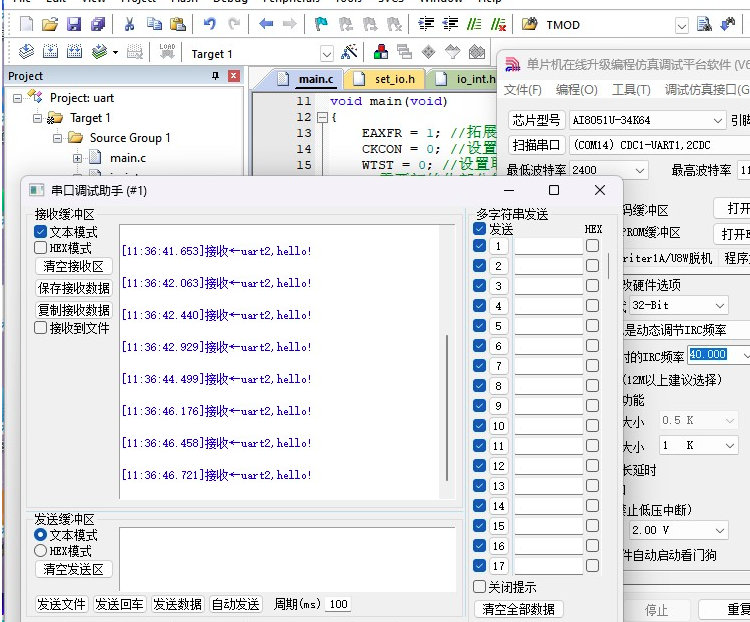Enable the 关闭提示 checkbox

[479, 587]
